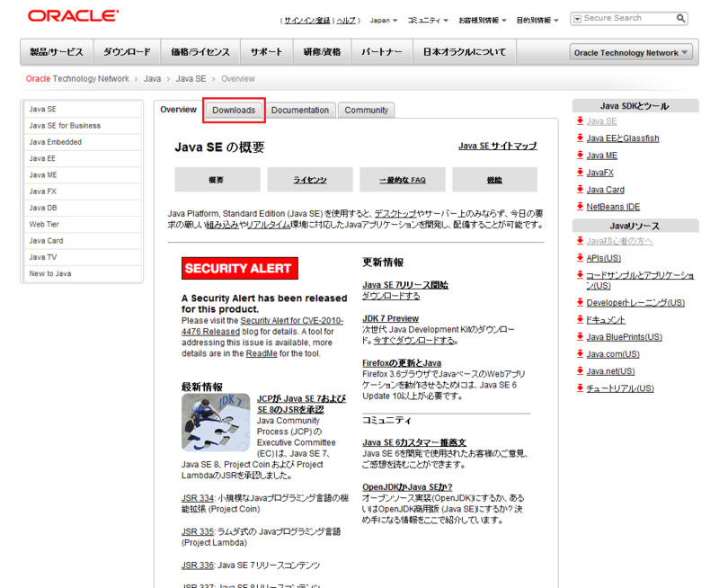Select Java SE for Business in sidebar
The width and height of the screenshot is (719, 588).
(83, 126)
